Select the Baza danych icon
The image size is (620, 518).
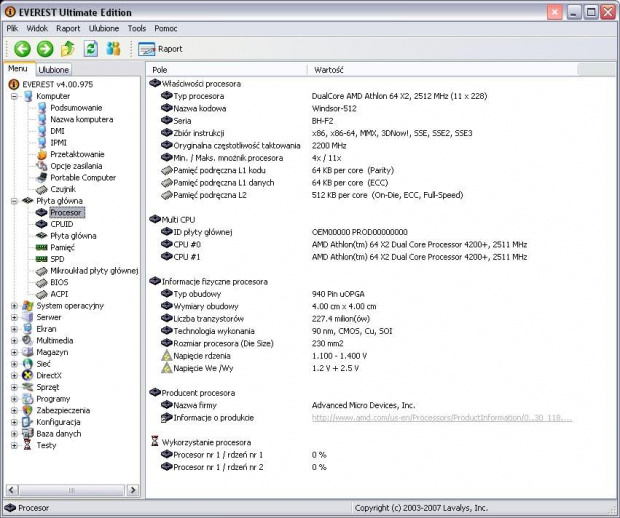pyautogui.click(x=28, y=434)
